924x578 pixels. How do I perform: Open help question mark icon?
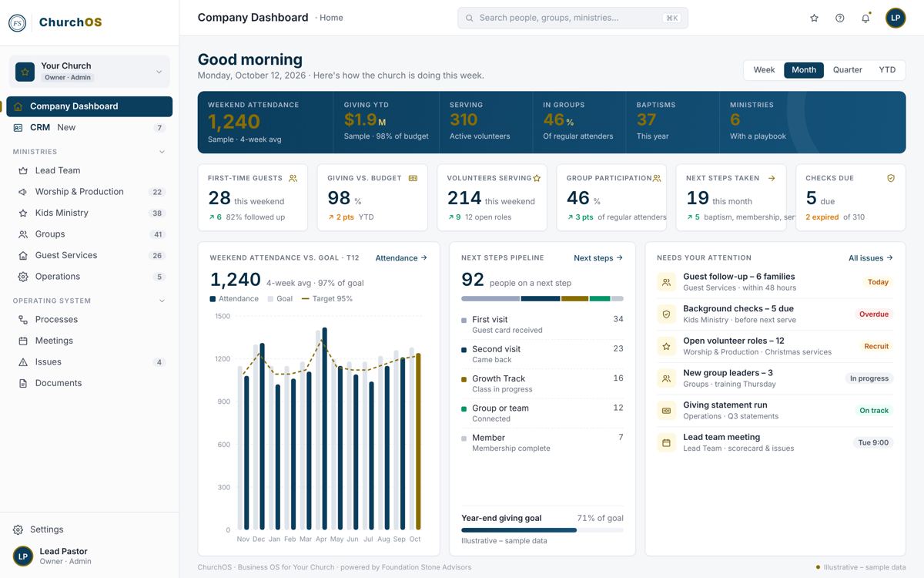(840, 18)
